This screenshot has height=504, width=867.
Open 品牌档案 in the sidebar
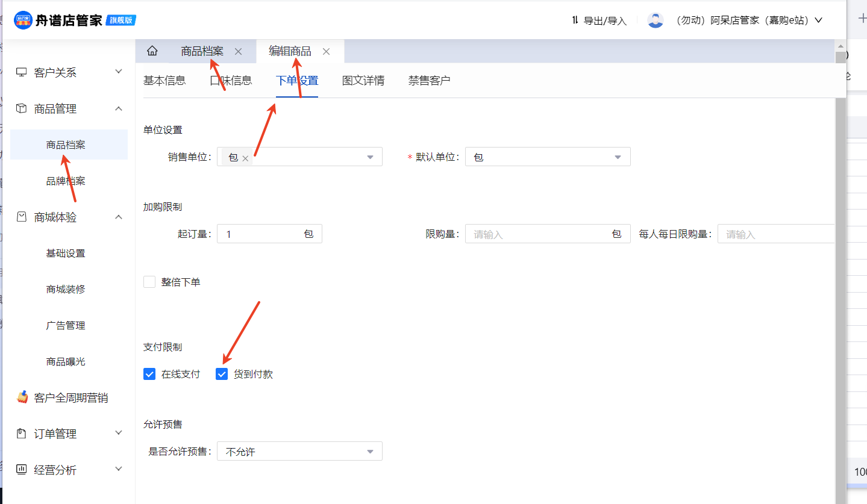[x=66, y=181]
